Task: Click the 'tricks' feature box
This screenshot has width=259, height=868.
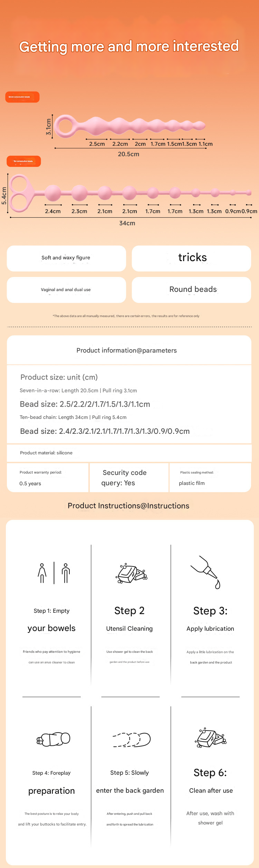Action: pyautogui.click(x=191, y=258)
